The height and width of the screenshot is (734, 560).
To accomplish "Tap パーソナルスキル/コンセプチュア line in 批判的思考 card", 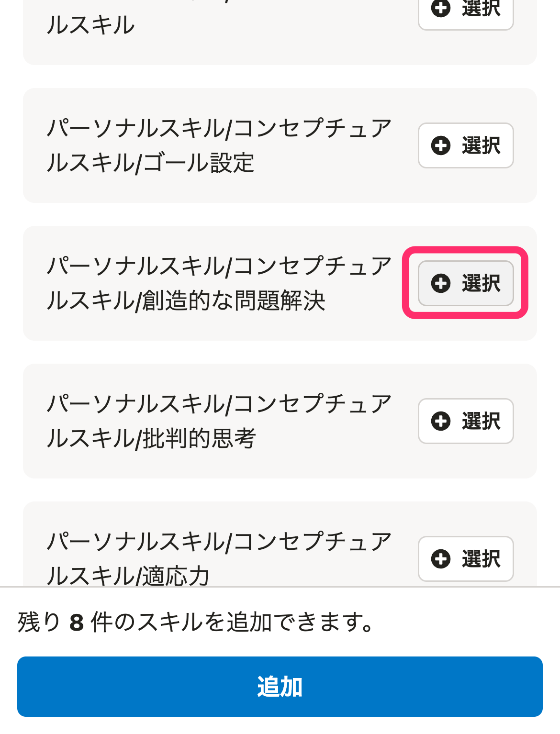I will [x=219, y=404].
